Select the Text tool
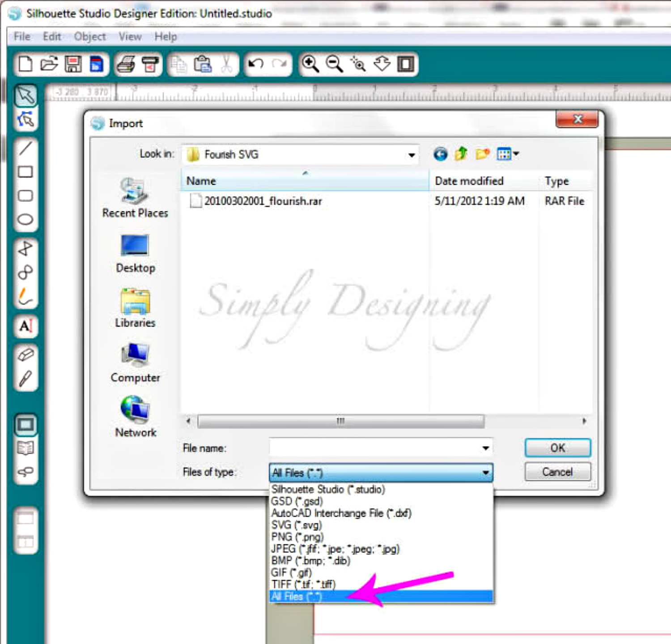Viewport: 671px width, 644px height. 25,326
